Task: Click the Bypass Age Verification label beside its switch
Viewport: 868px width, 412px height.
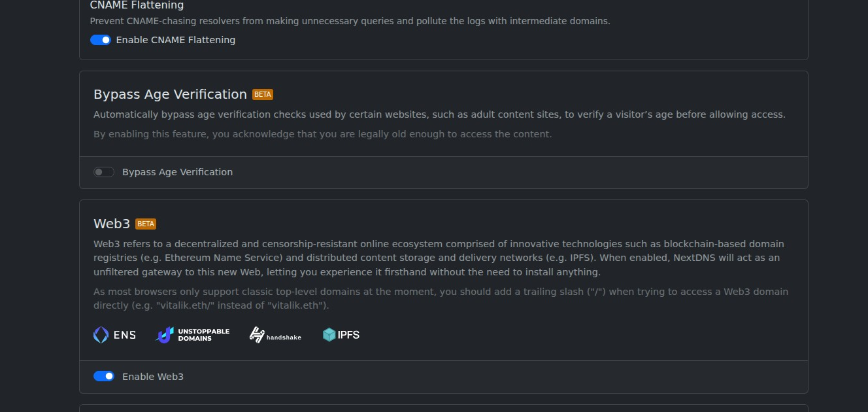Action: click(177, 172)
